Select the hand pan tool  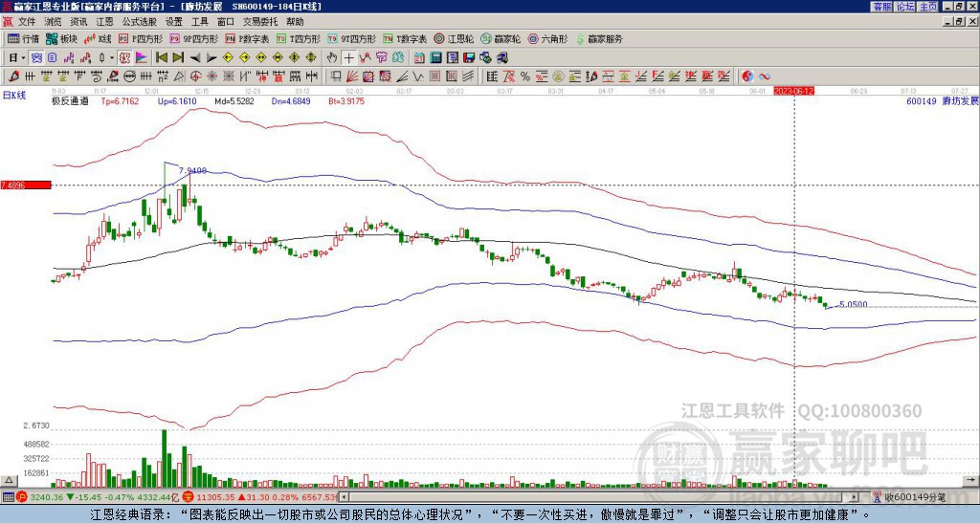click(x=332, y=58)
